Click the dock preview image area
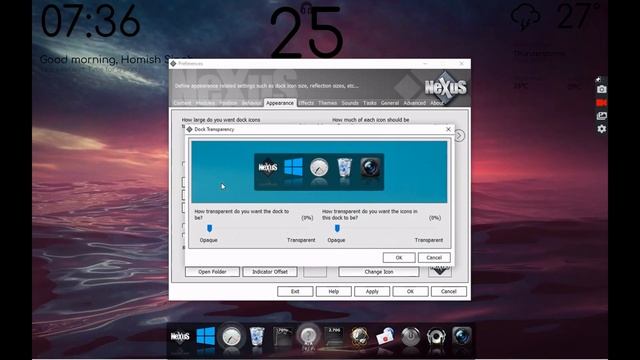The width and height of the screenshot is (640, 360). pos(319,172)
